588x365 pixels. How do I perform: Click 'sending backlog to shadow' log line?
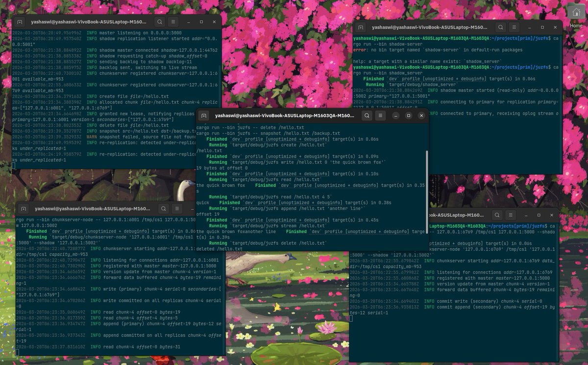[x=102, y=61]
